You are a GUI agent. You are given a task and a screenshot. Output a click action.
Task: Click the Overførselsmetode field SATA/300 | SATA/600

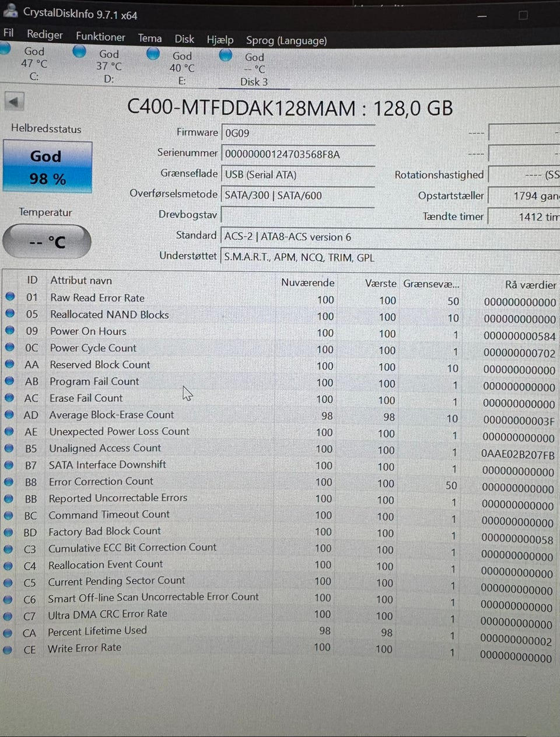click(297, 195)
